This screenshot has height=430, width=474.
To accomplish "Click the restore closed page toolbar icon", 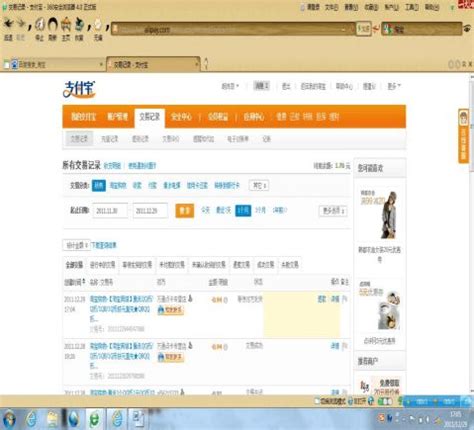I will click(x=79, y=24).
